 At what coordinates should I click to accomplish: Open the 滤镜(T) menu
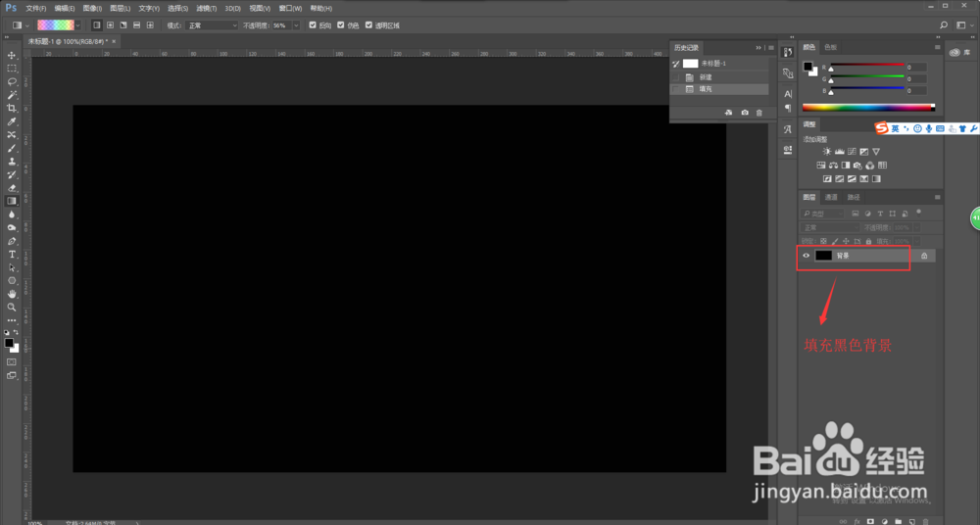click(206, 8)
